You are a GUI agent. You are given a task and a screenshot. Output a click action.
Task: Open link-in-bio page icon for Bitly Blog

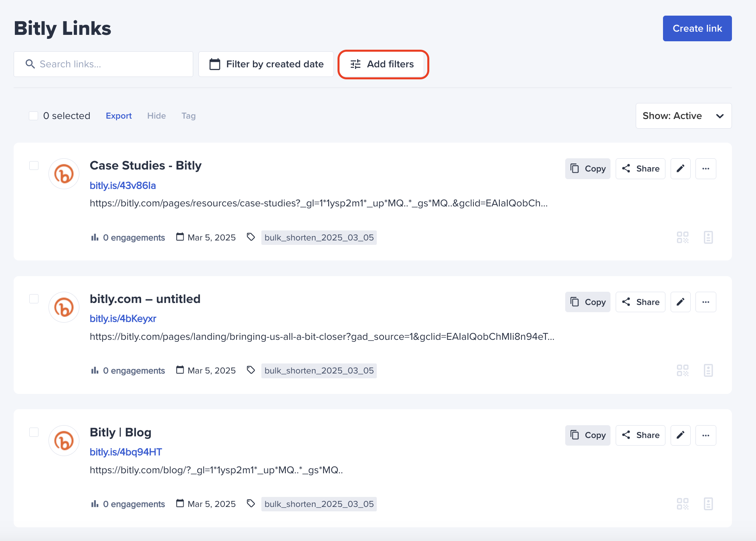click(x=708, y=504)
